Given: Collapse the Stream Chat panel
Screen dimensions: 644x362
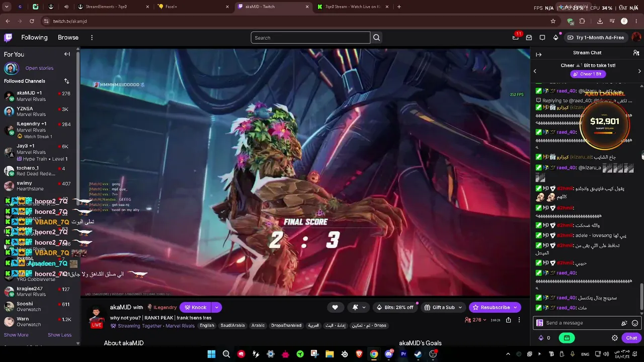Looking at the screenshot, I should 539,54.
